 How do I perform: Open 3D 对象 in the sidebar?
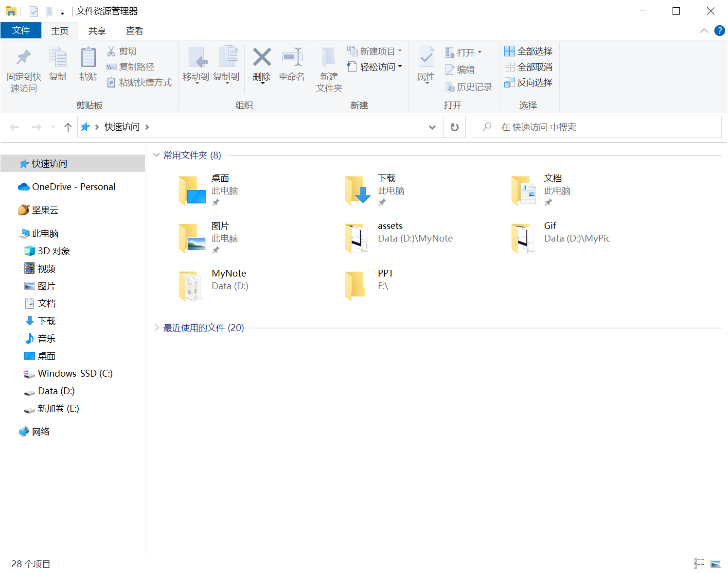click(73, 251)
